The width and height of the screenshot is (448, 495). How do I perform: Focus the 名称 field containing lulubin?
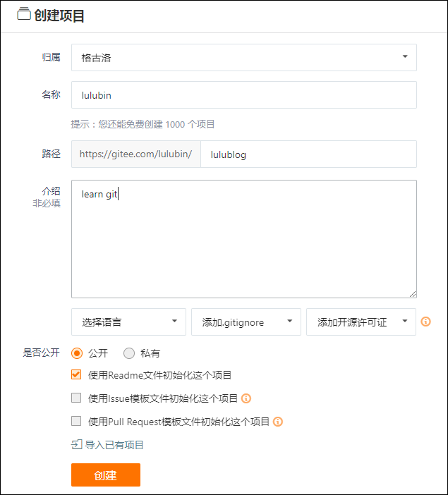[x=244, y=95]
